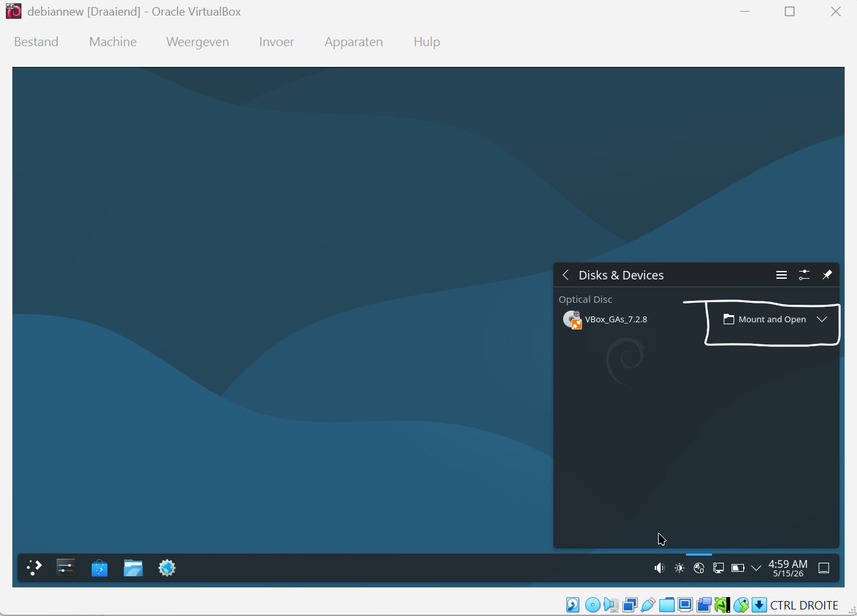Pin the Disks & Devices popup open

[827, 275]
